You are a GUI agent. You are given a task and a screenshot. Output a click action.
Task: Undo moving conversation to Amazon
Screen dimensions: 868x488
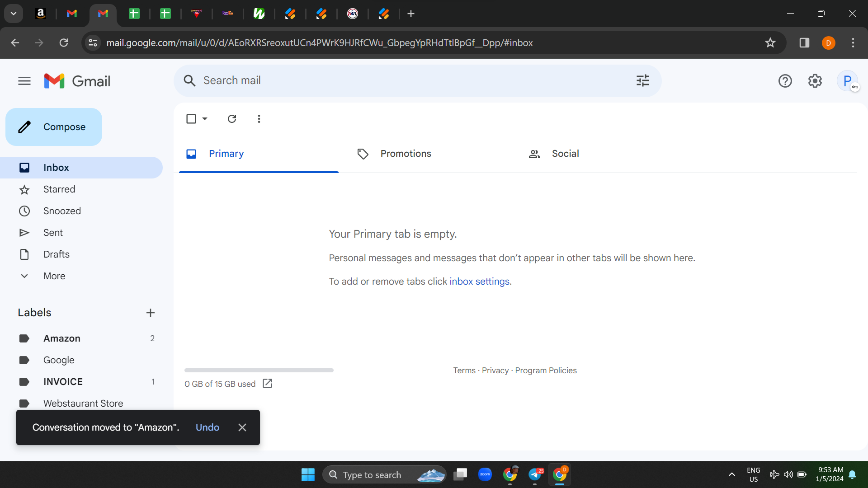208,427
